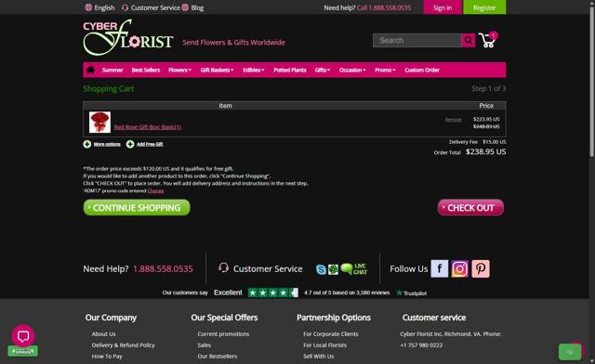
Task: Click the green message button at bottom right
Action: [570, 352]
